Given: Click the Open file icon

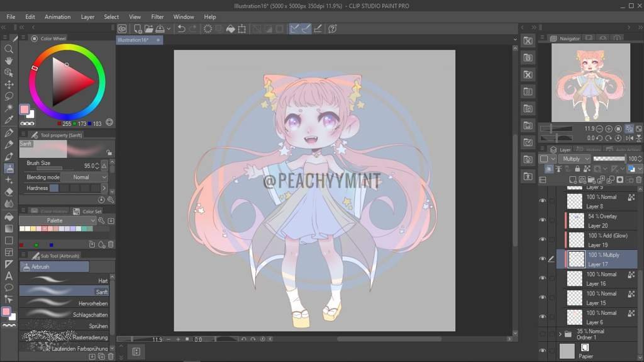Looking at the screenshot, I should (x=148, y=29).
